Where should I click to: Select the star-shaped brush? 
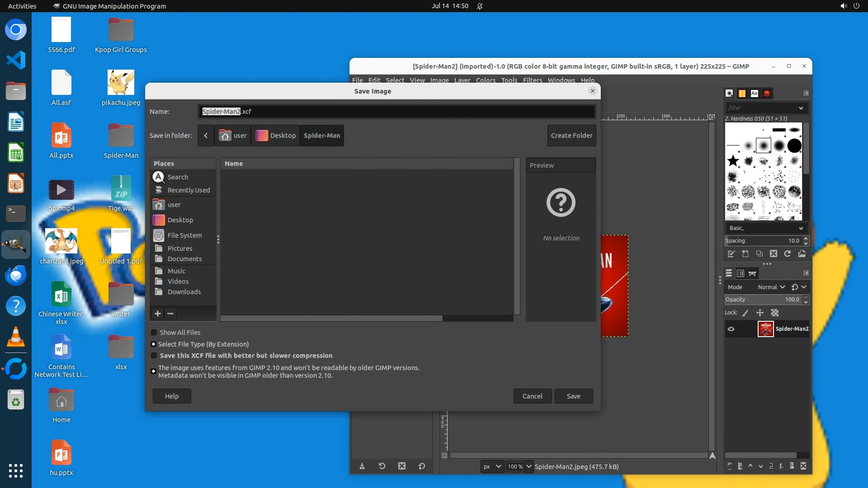coord(733,161)
